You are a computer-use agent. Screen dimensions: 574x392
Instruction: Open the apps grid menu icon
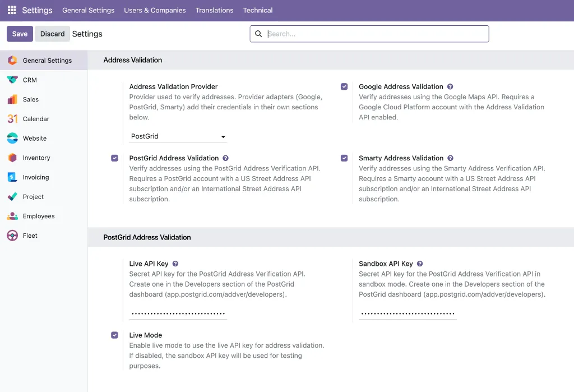pos(12,10)
